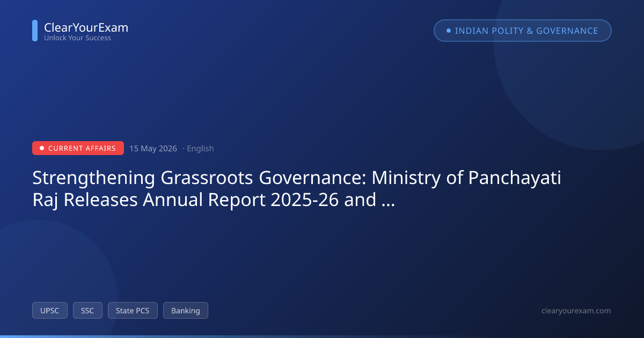Viewport: 644px width, 338px height.
Task: Select the Banking tag
Action: click(186, 311)
